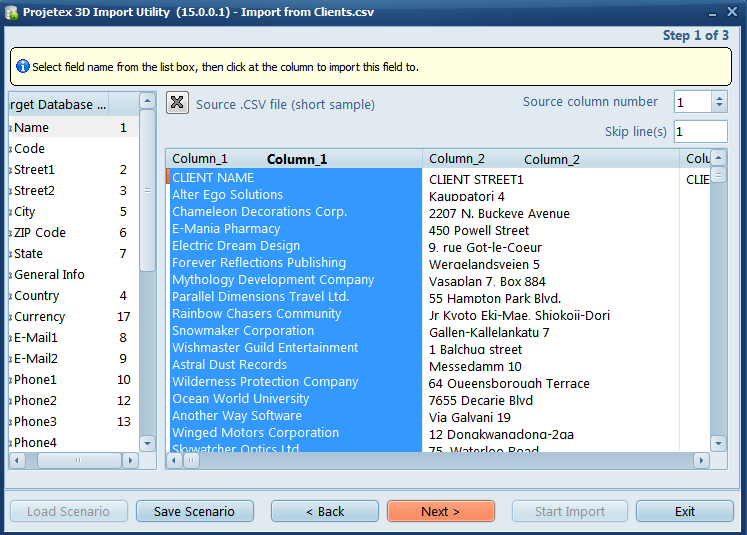This screenshot has width=747, height=535.
Task: Select the Currency field
Action: [x=74, y=316]
